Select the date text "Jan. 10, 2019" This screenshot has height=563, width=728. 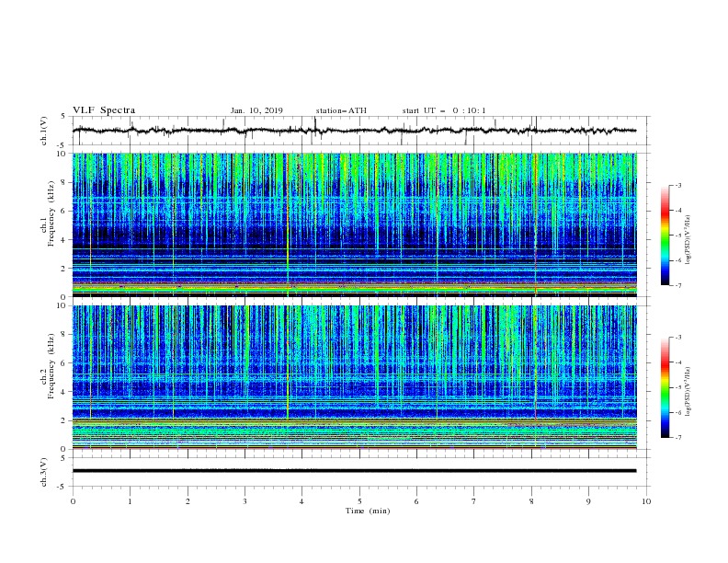tap(256, 110)
